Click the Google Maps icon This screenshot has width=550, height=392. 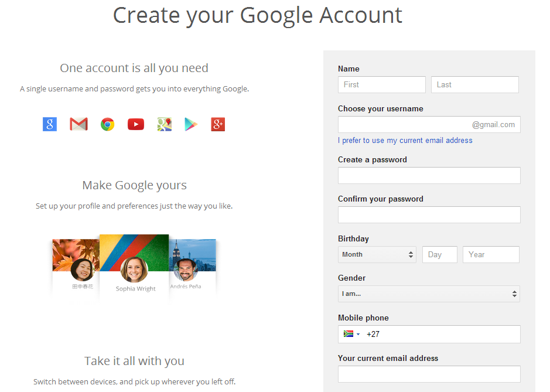coord(164,124)
